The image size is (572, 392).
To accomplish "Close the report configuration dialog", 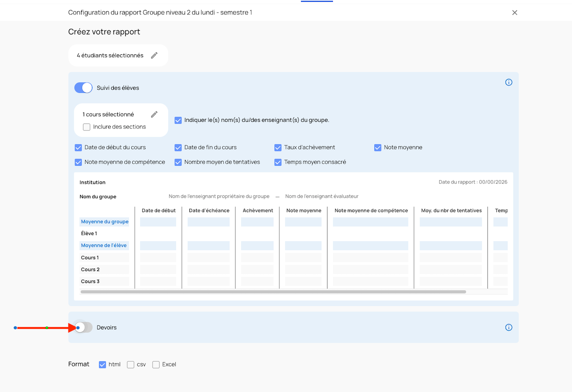I will click(x=514, y=12).
